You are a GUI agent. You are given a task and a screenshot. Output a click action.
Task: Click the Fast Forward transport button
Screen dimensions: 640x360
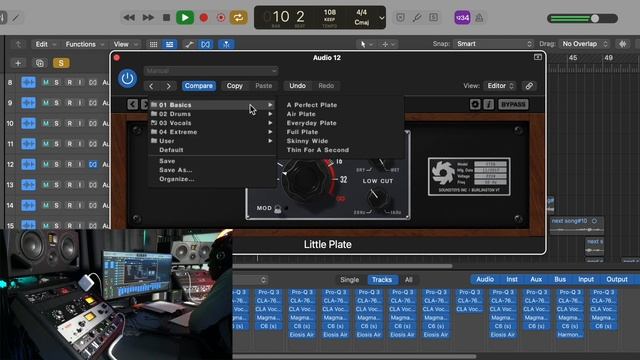(148, 18)
